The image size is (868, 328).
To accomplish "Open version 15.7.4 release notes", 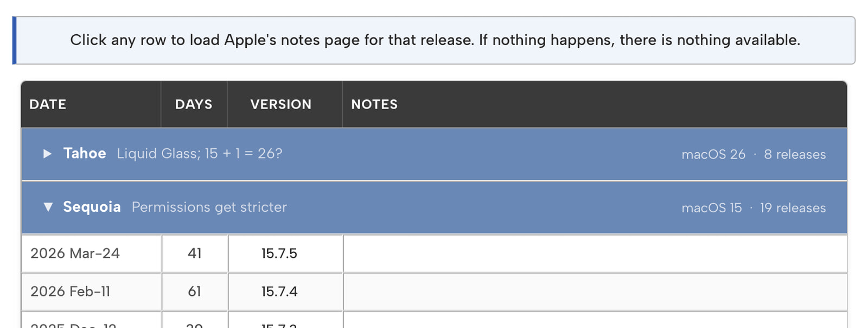I will (279, 291).
